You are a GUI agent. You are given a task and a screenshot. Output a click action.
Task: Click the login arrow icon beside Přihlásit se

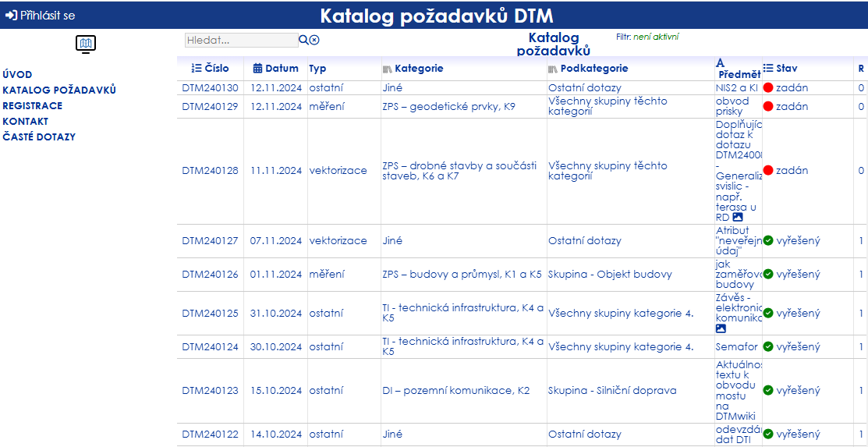pyautogui.click(x=11, y=16)
